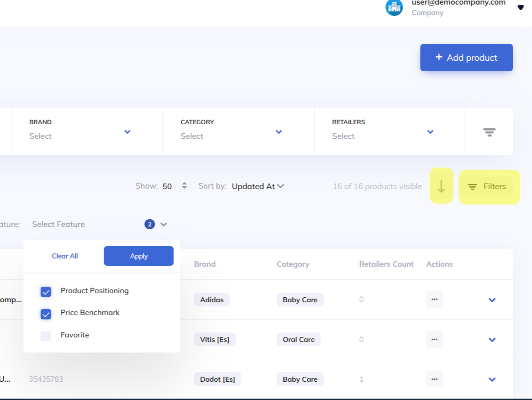Open the highlighted Filters button
Image resolution: width=532 pixels, height=400 pixels.
[489, 186]
